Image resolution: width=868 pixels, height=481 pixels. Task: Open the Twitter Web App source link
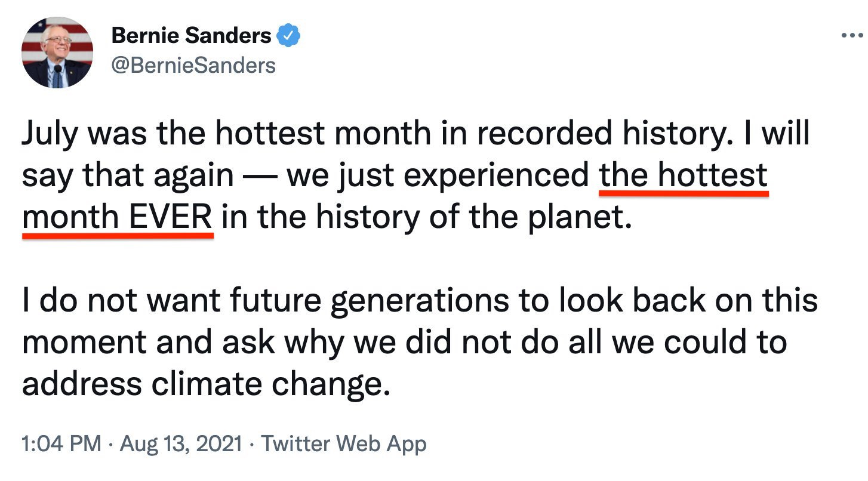point(344,444)
